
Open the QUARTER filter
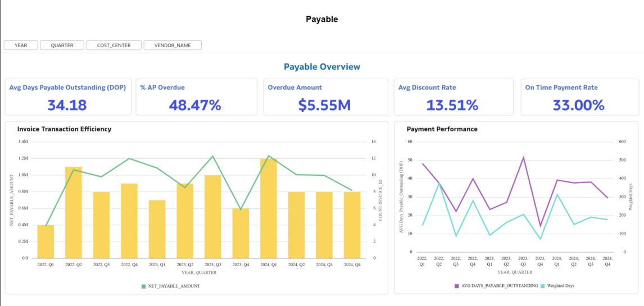coord(62,45)
